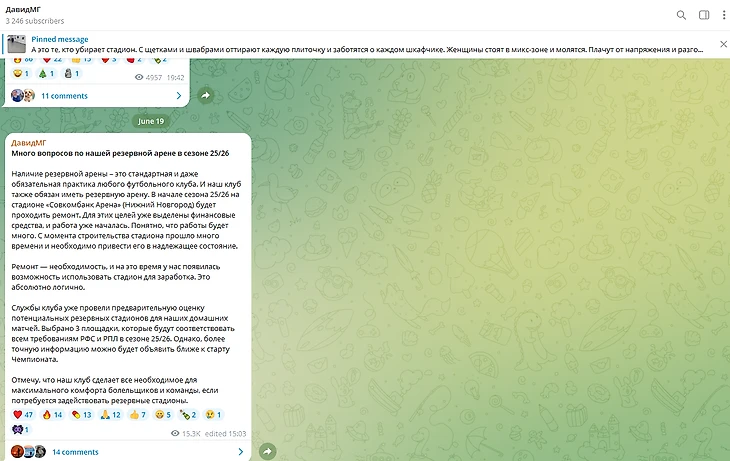Viewport: 730px width, 461px height.
Task: Toggle crying face reaction with count 1
Action: (x=213, y=414)
